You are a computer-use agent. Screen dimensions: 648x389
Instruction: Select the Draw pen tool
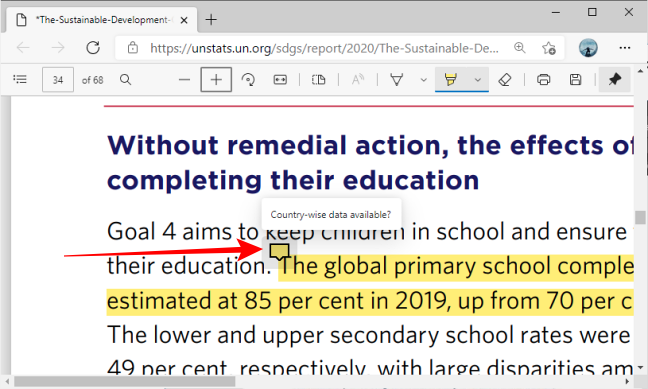pyautogui.click(x=397, y=79)
